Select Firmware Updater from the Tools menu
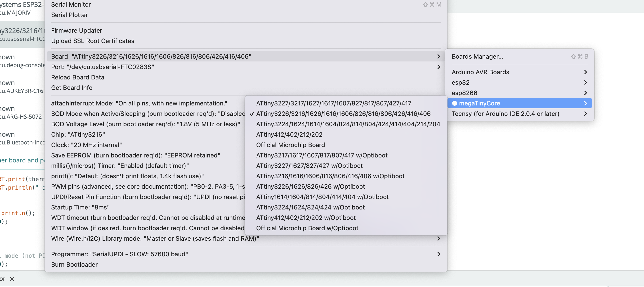 (x=246, y=30)
